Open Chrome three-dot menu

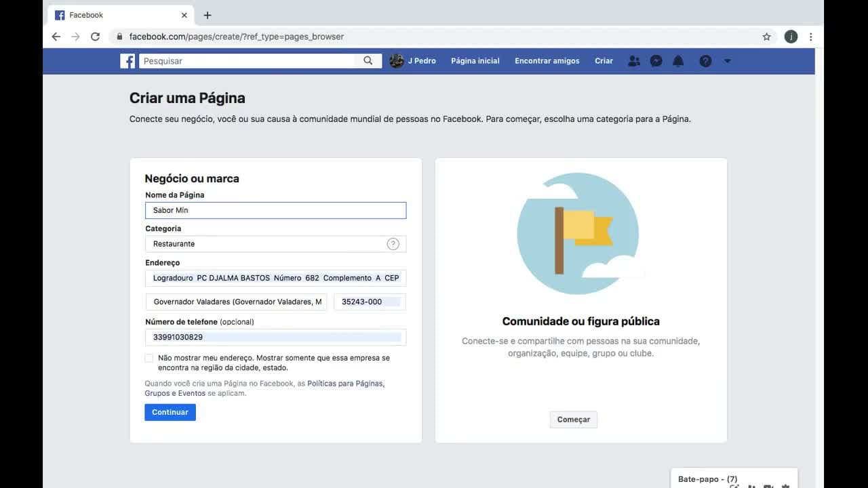pyautogui.click(x=810, y=37)
